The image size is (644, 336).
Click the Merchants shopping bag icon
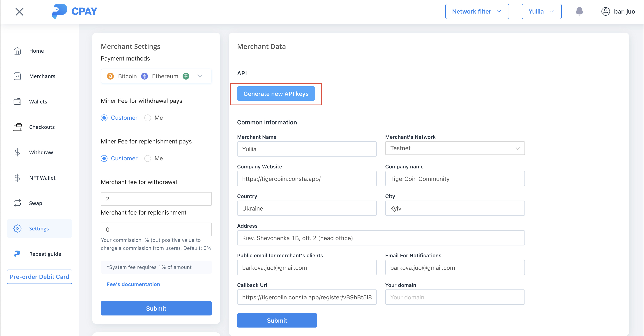point(17,76)
